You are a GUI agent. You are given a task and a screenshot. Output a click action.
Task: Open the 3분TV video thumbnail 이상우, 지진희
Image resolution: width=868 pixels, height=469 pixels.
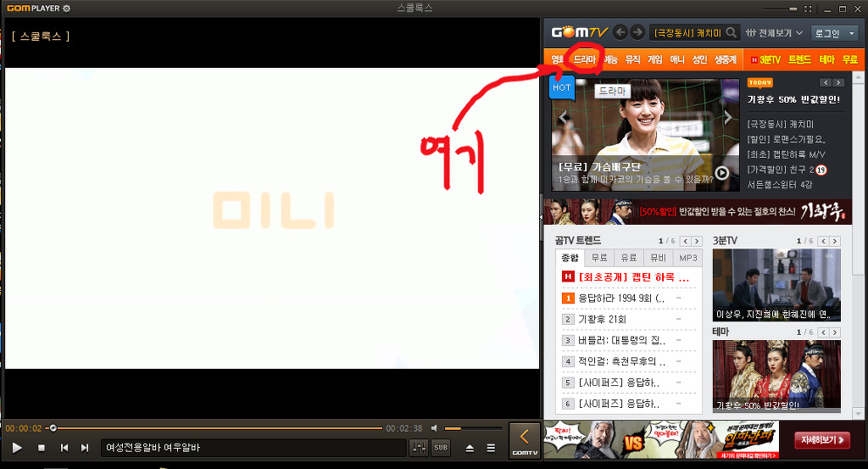point(776,285)
